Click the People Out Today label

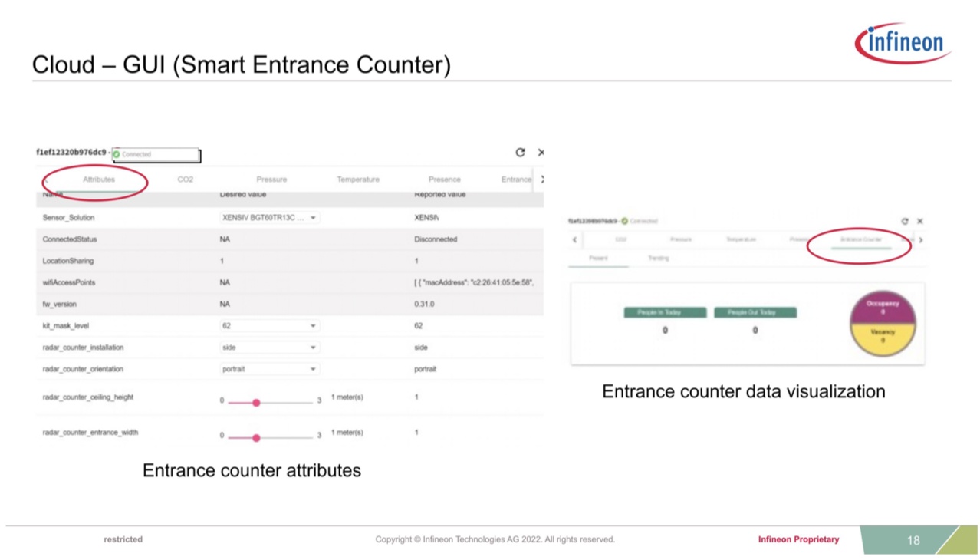(x=755, y=312)
